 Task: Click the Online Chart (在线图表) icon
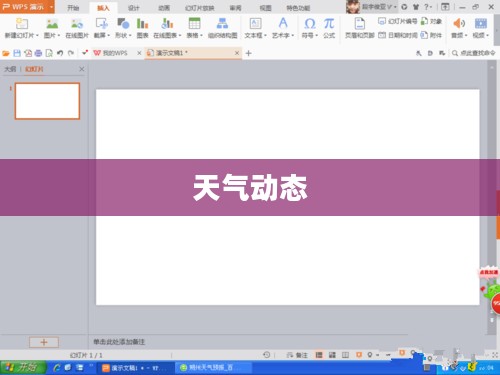(167, 23)
